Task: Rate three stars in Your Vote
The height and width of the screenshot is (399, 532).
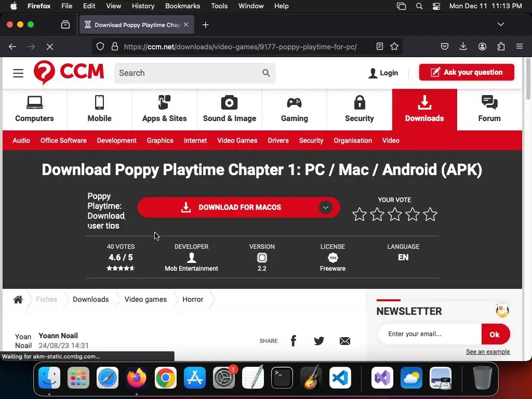Action: [x=395, y=215]
